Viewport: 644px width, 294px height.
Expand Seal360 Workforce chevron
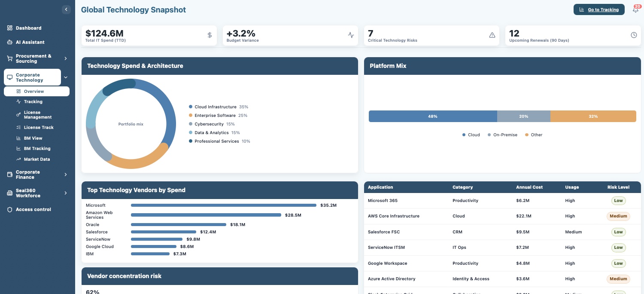point(66,193)
